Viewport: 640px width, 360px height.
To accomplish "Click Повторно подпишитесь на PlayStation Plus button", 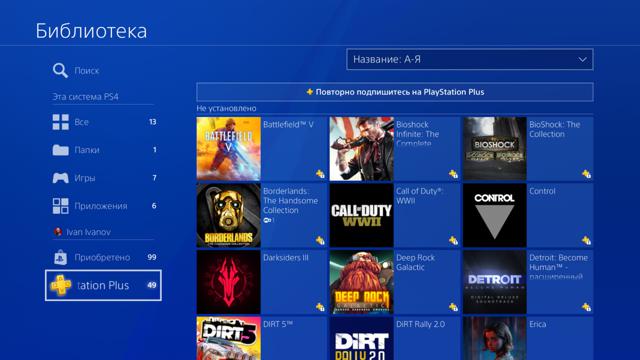I will point(395,92).
